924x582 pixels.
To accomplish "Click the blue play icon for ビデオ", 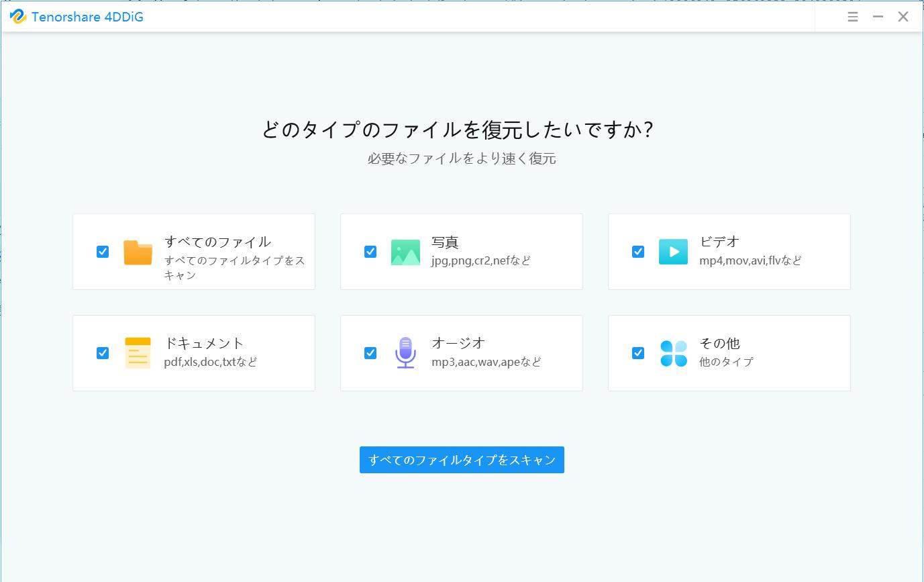I will tap(673, 252).
